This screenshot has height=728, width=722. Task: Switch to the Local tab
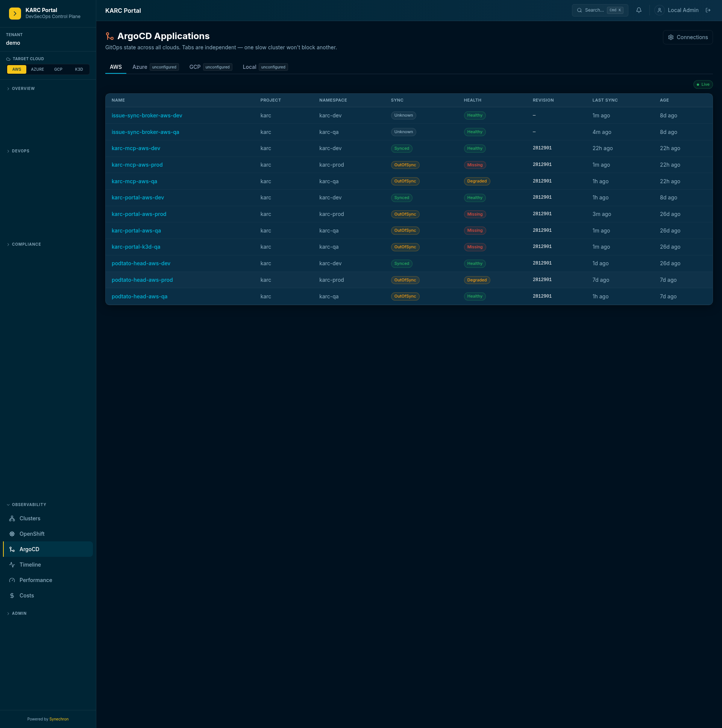(265, 67)
